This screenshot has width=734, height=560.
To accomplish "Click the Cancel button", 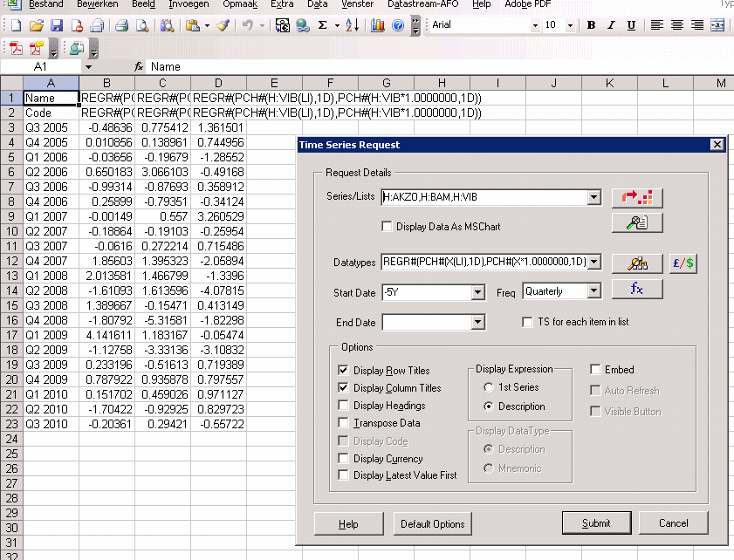I will click(673, 523).
